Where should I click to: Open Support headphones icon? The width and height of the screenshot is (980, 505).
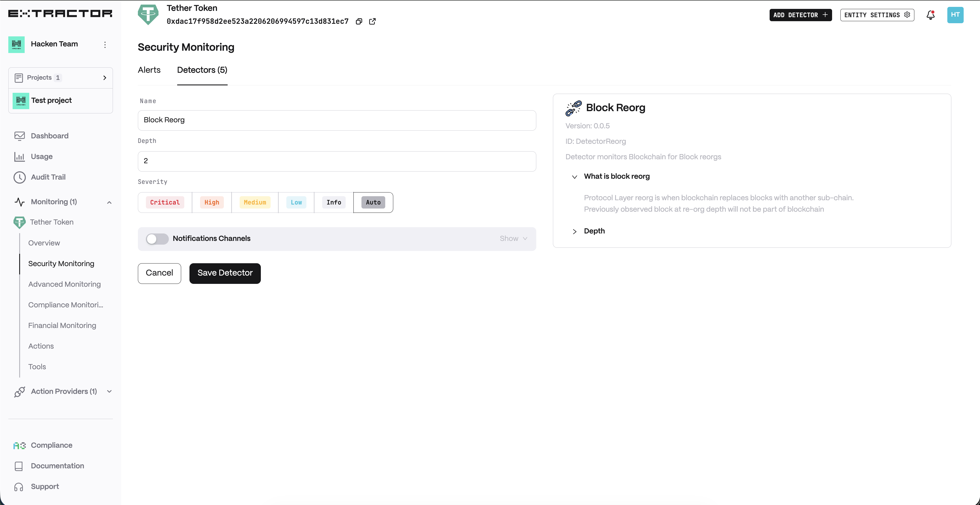point(19,487)
